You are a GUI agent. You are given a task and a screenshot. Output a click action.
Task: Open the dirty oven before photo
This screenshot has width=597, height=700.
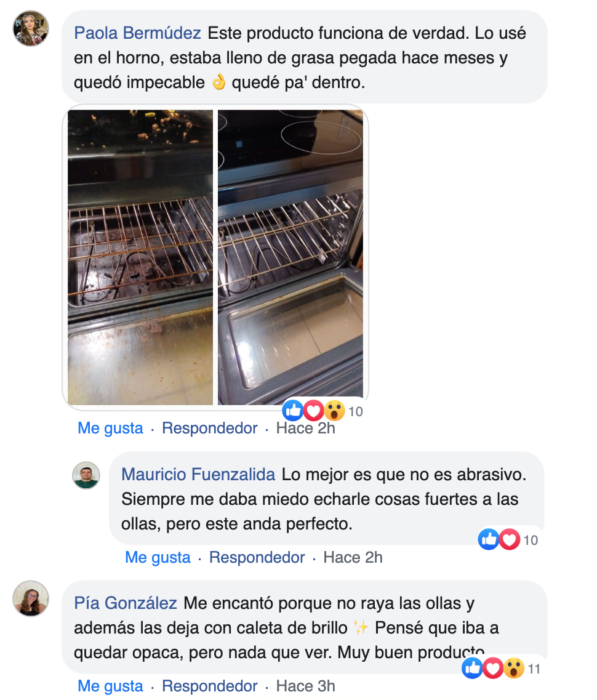(x=140, y=257)
